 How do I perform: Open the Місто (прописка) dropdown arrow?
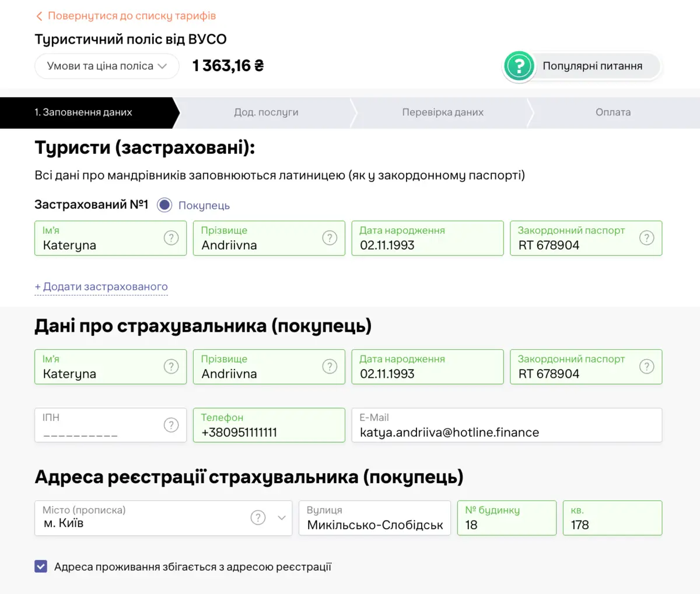pos(281,518)
